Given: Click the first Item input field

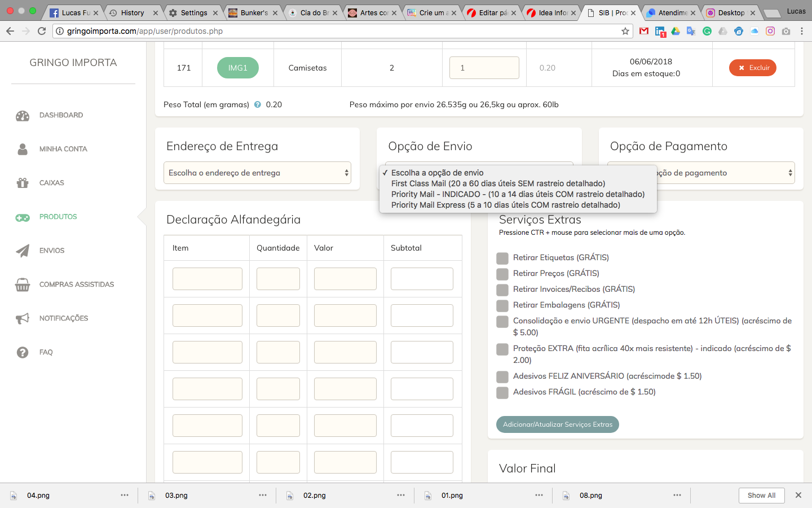Looking at the screenshot, I should tap(208, 279).
